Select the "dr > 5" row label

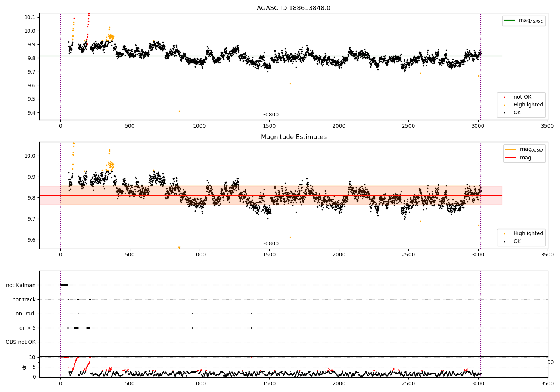pyautogui.click(x=28, y=328)
